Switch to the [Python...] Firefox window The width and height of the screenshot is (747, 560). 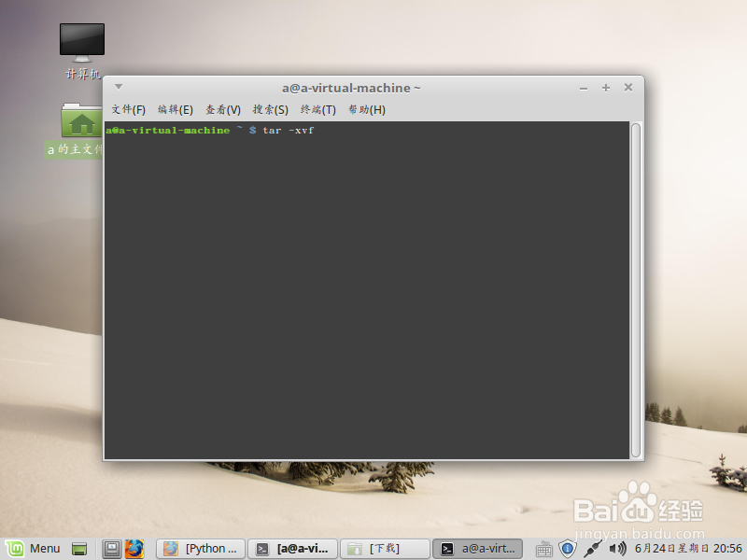[x=199, y=548]
